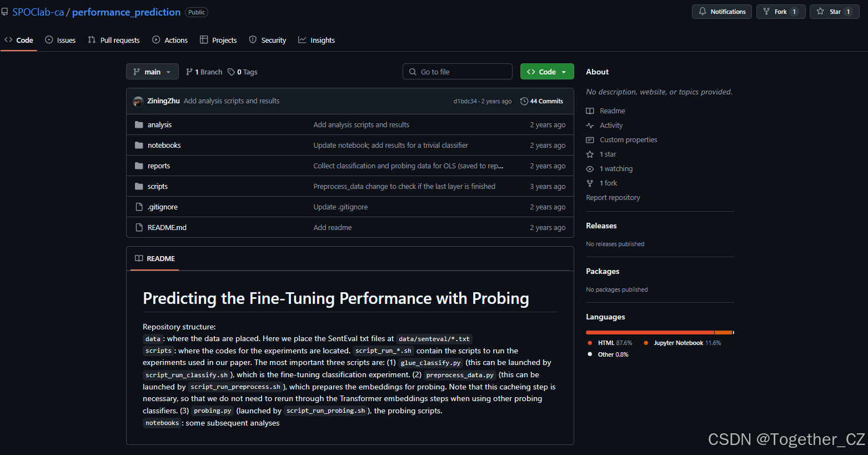Open the Actions tab
The height and width of the screenshot is (455, 868).
click(x=170, y=40)
